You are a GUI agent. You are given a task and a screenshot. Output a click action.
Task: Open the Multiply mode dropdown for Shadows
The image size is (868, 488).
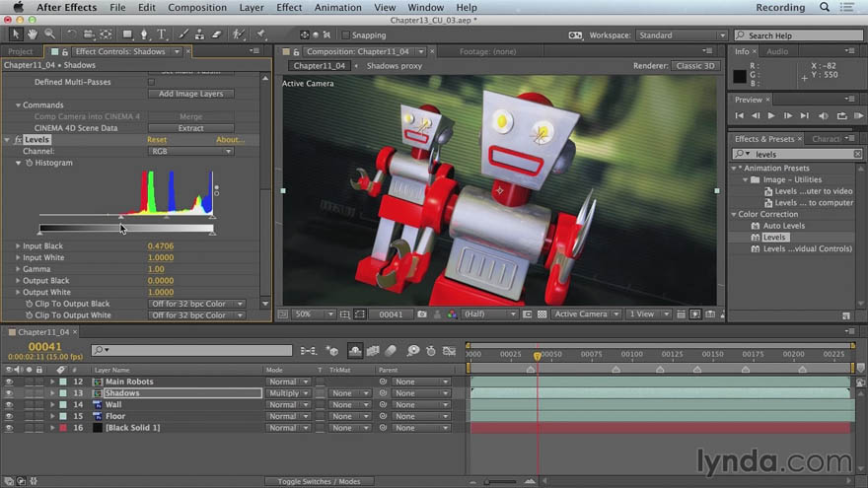288,393
